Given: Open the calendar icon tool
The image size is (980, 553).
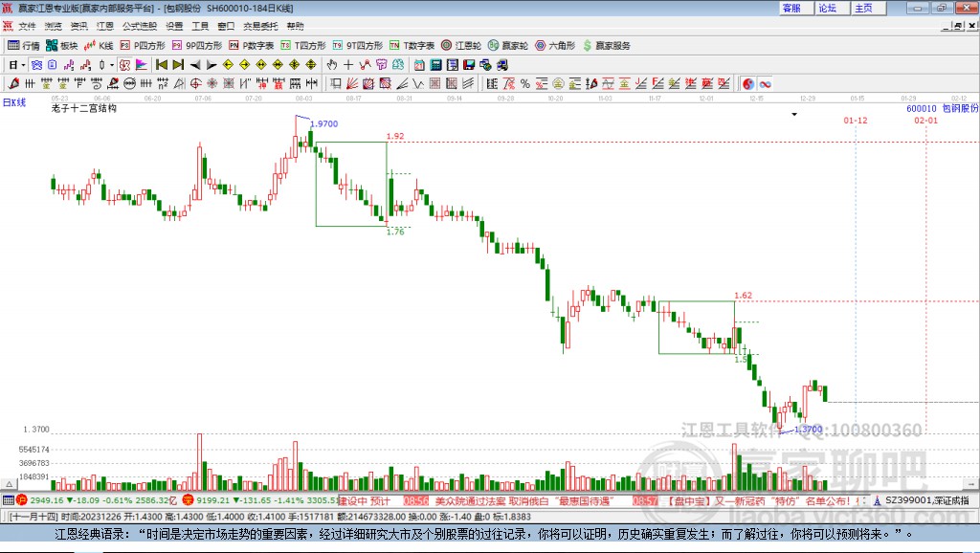Looking at the screenshot, I should [x=419, y=65].
